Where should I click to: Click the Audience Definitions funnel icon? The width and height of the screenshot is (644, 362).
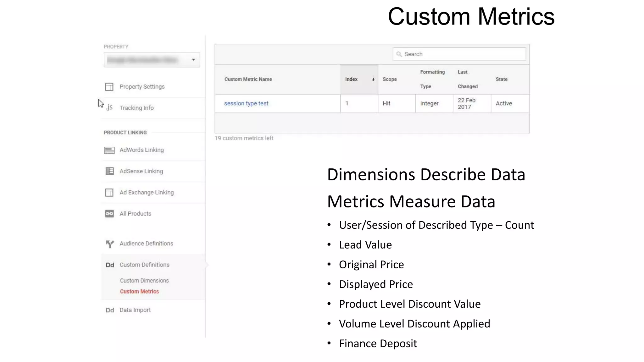[x=110, y=244]
